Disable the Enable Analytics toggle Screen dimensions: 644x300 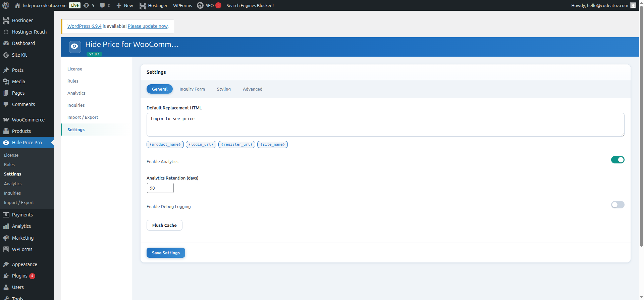pos(618,160)
